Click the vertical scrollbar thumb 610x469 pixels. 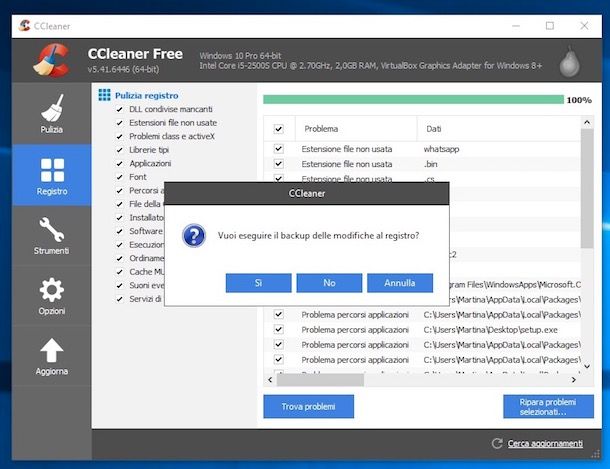(587, 189)
